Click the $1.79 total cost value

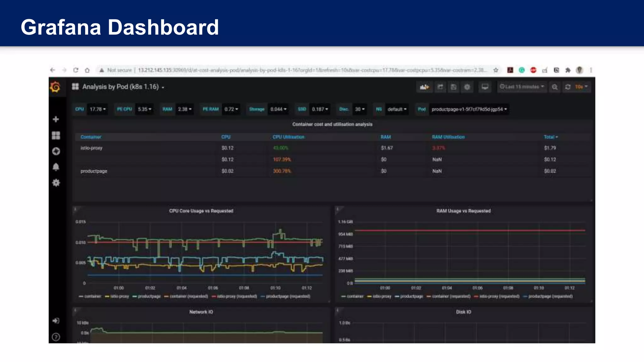pyautogui.click(x=550, y=148)
